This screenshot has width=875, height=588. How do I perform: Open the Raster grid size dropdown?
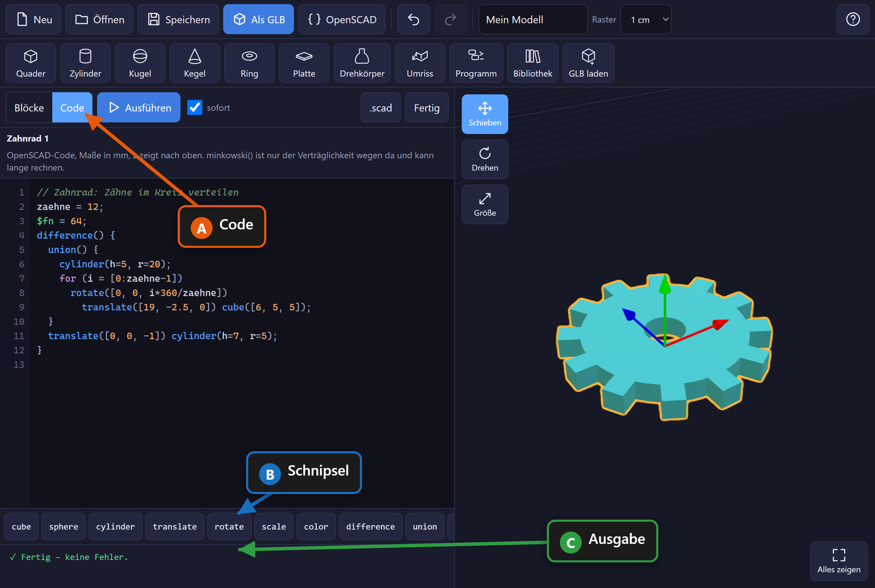(646, 19)
